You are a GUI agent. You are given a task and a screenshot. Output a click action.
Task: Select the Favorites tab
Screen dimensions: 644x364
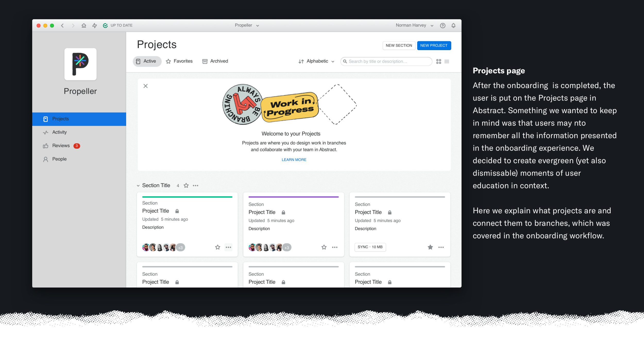point(179,61)
